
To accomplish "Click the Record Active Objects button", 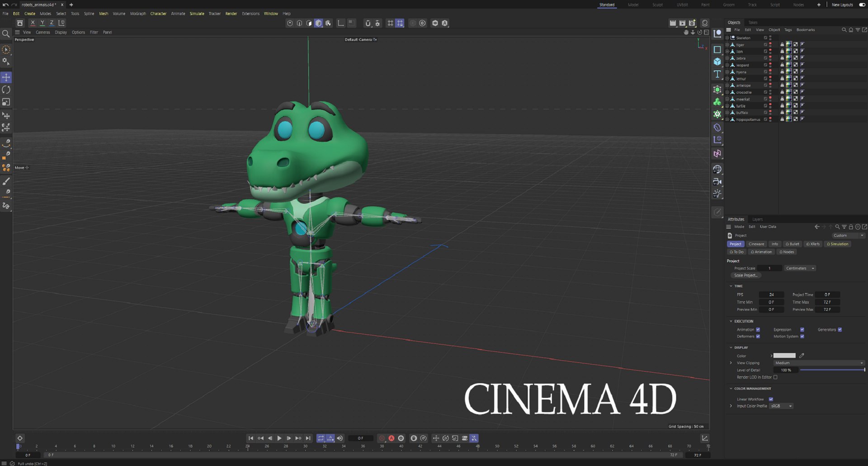I will pos(382,438).
